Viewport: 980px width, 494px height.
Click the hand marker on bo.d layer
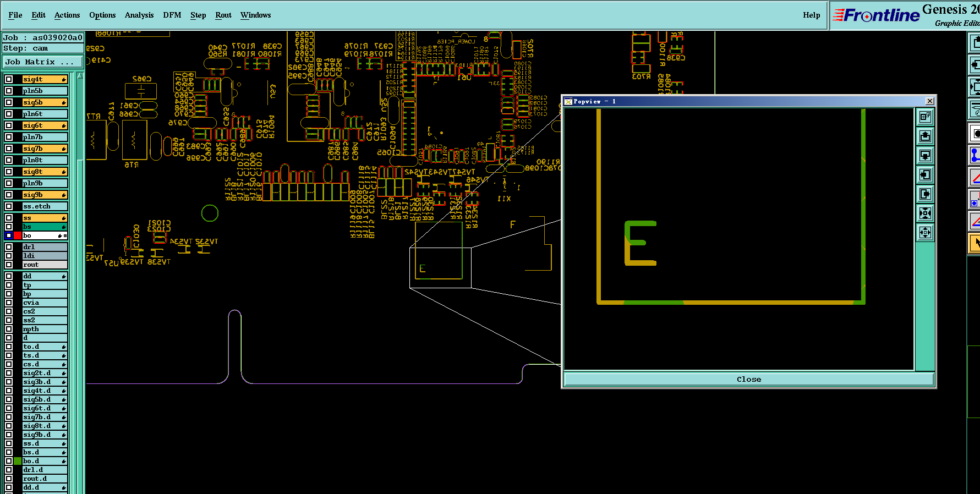click(x=64, y=461)
